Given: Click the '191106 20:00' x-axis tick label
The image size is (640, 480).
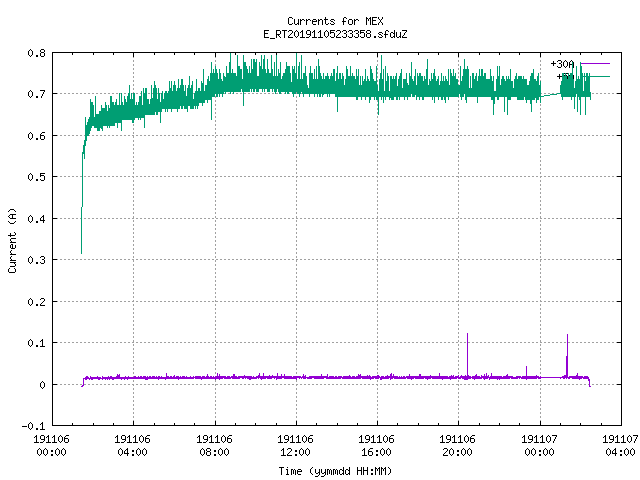Looking at the screenshot, I should tap(457, 446).
